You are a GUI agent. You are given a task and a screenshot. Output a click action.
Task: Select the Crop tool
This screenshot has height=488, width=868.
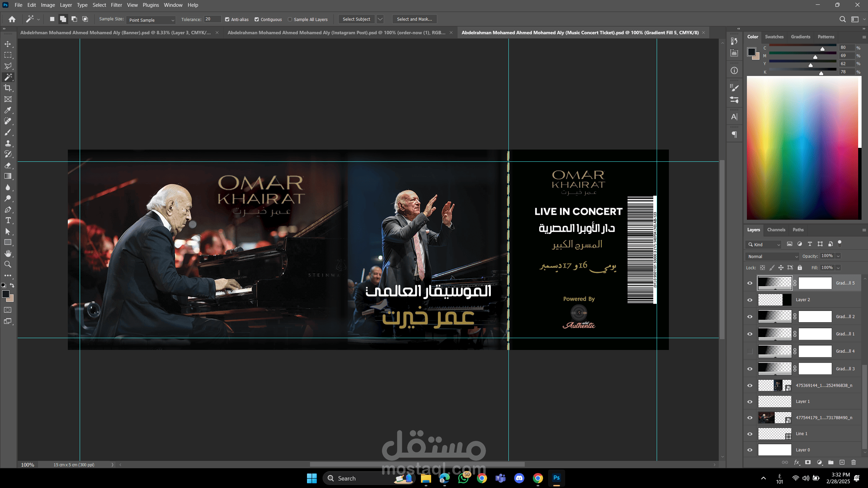click(x=8, y=88)
